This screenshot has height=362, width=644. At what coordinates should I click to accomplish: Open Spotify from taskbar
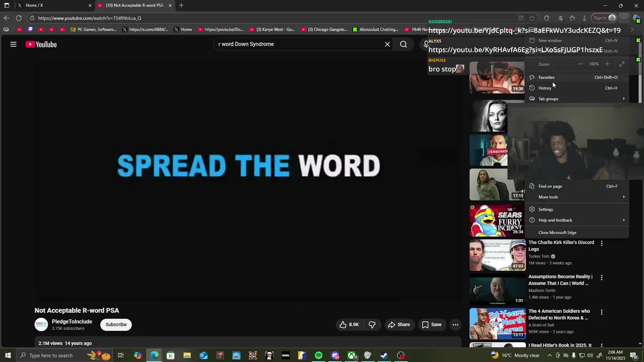pos(318,355)
